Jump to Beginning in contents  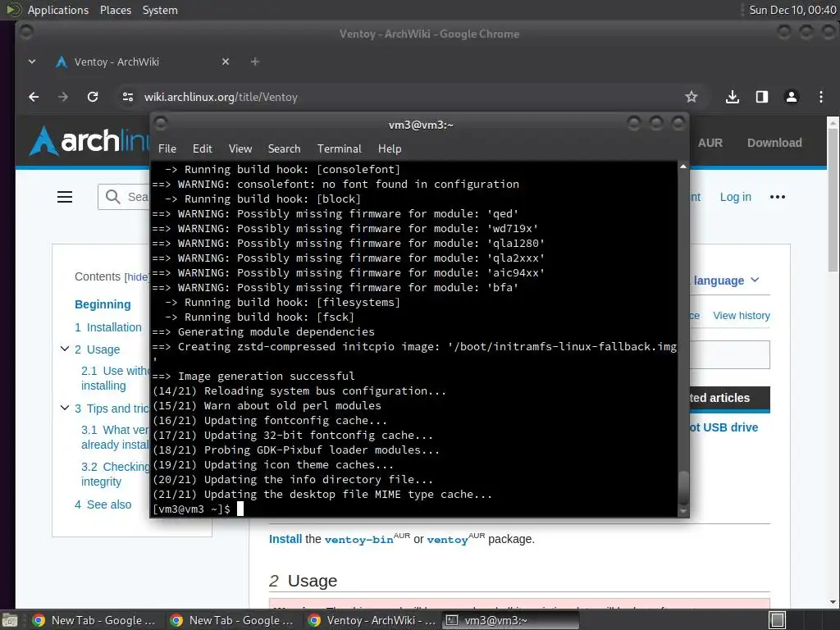pyautogui.click(x=103, y=304)
